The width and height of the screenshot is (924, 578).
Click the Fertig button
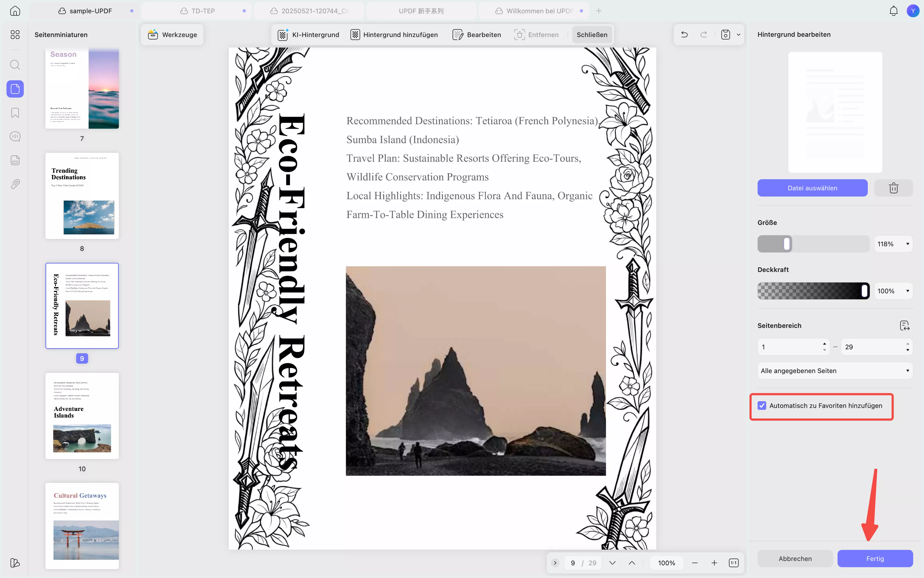875,559
